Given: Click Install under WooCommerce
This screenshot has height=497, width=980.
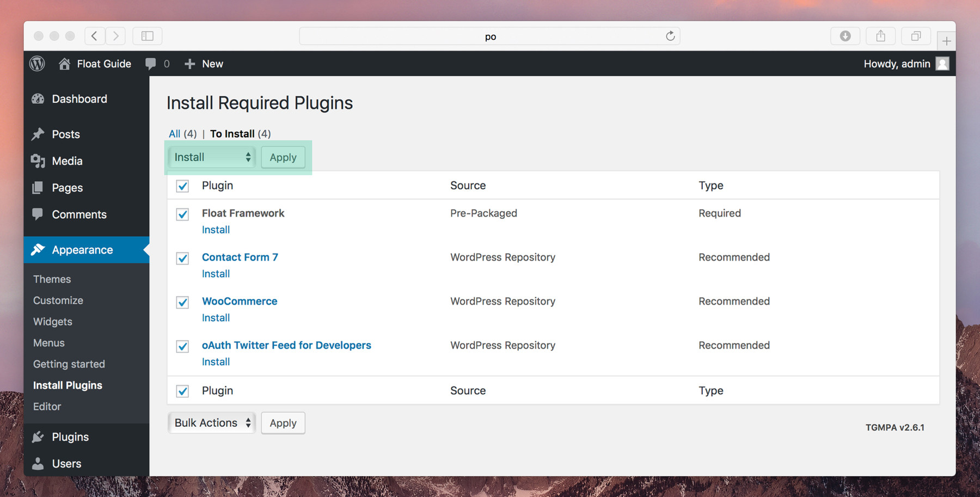Looking at the screenshot, I should 216,318.
